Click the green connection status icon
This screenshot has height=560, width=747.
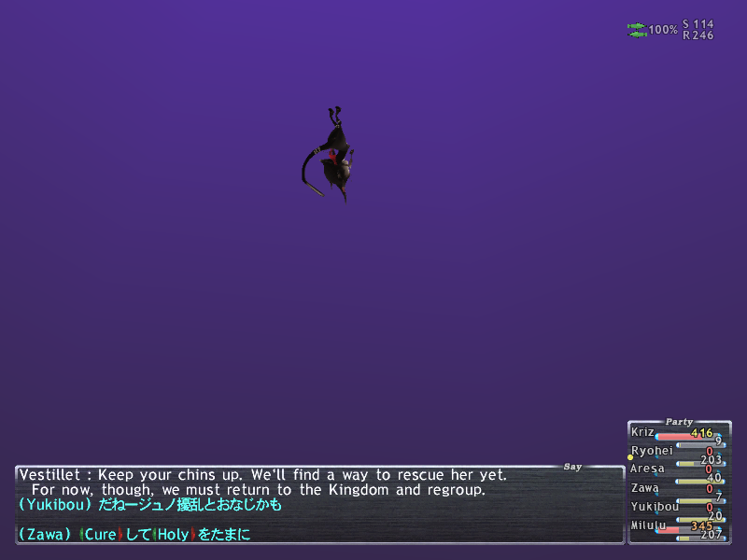pyautogui.click(x=637, y=30)
